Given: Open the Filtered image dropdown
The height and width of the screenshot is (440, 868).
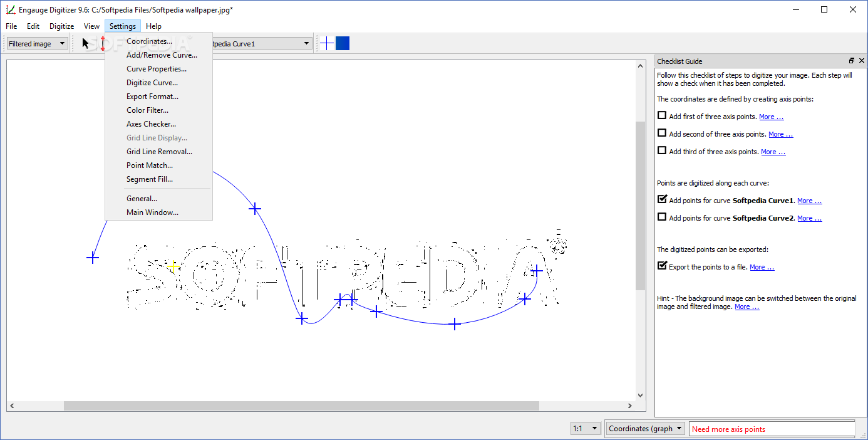Looking at the screenshot, I should [38, 43].
